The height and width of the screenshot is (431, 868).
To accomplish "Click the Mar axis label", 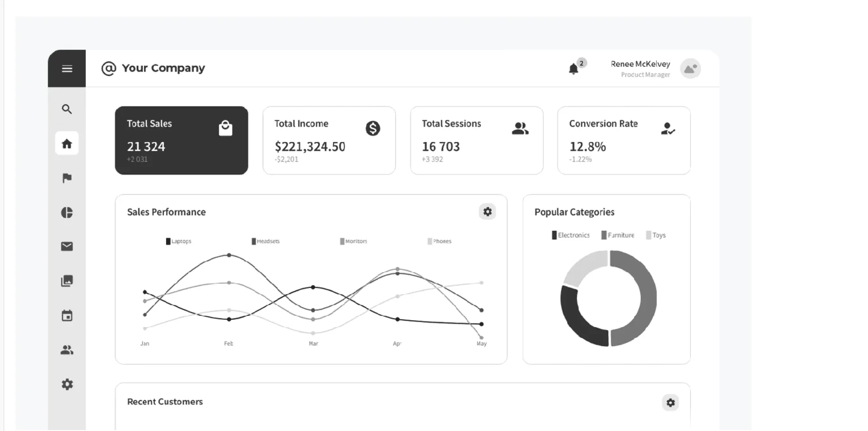I will [x=313, y=343].
